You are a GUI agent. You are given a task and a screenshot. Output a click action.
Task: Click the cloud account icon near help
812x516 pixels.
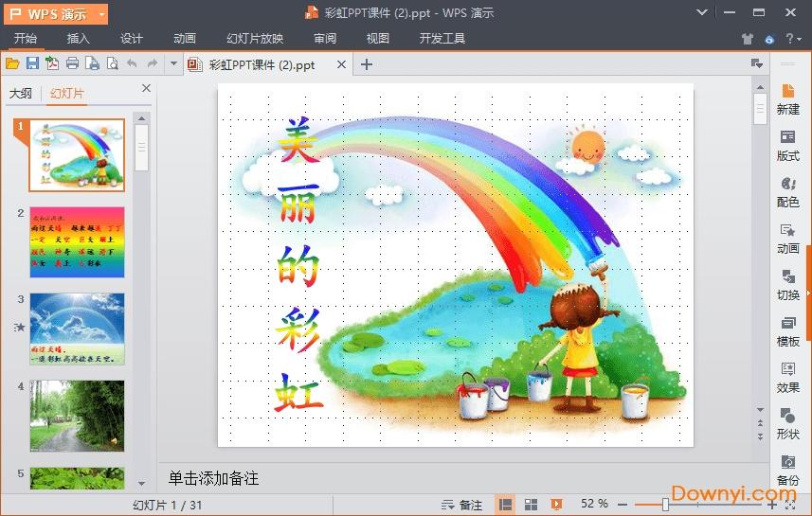(x=769, y=40)
